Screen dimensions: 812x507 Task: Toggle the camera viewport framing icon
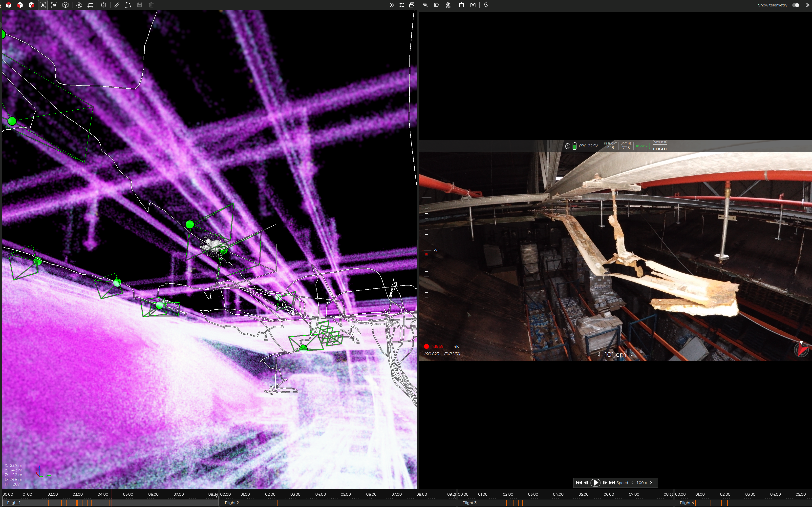(54, 5)
